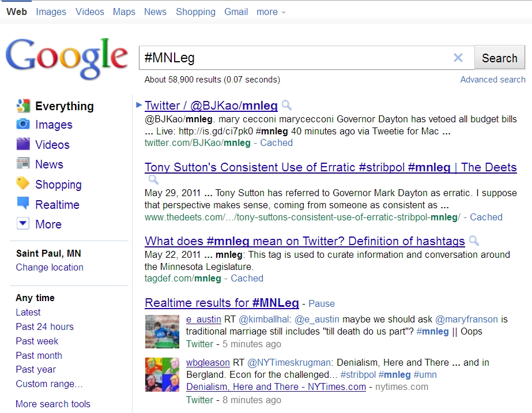
Task: Click the Shopping price tag icon
Action: [x=23, y=183]
